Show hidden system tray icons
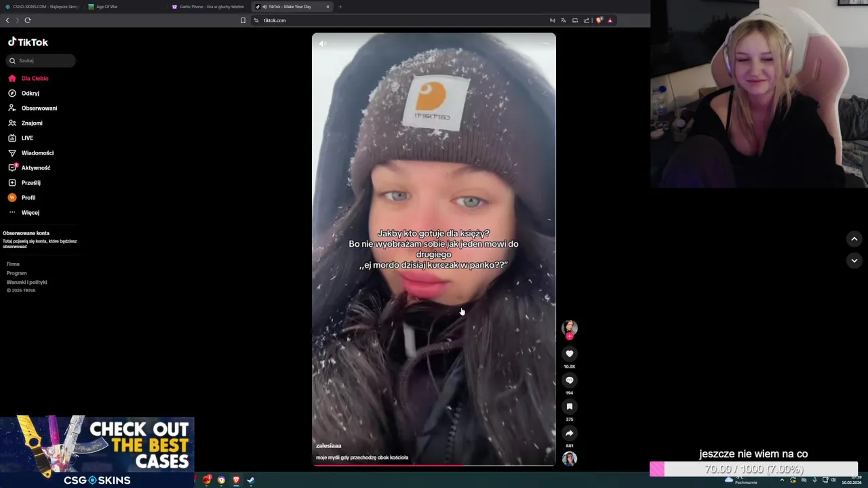Image resolution: width=868 pixels, height=488 pixels. (x=782, y=480)
